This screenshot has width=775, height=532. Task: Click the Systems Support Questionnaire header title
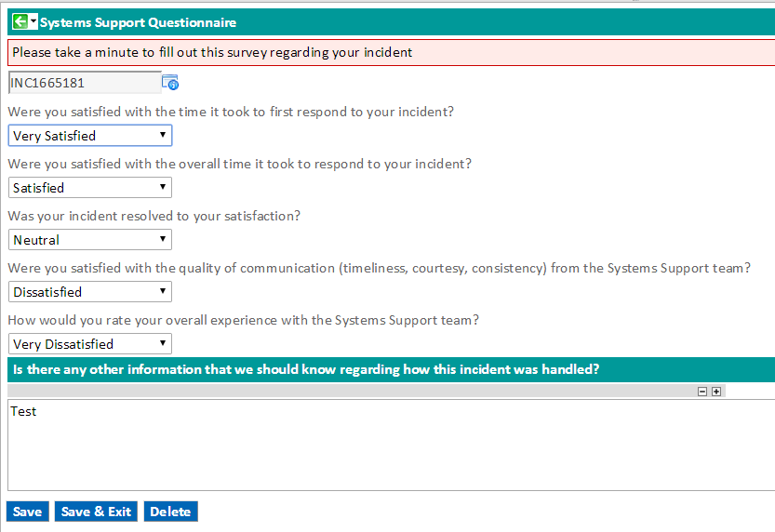tap(138, 22)
